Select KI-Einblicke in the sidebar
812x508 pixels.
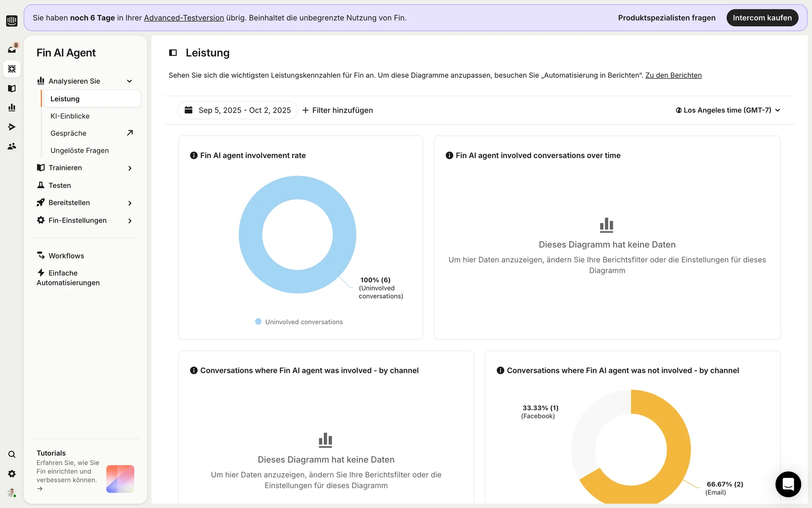(70, 116)
